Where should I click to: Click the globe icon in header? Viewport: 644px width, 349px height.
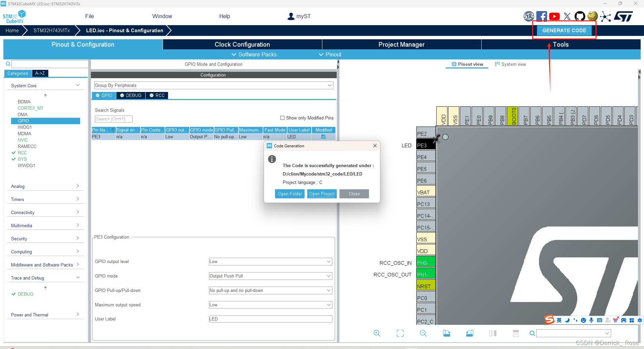pyautogui.click(x=593, y=16)
